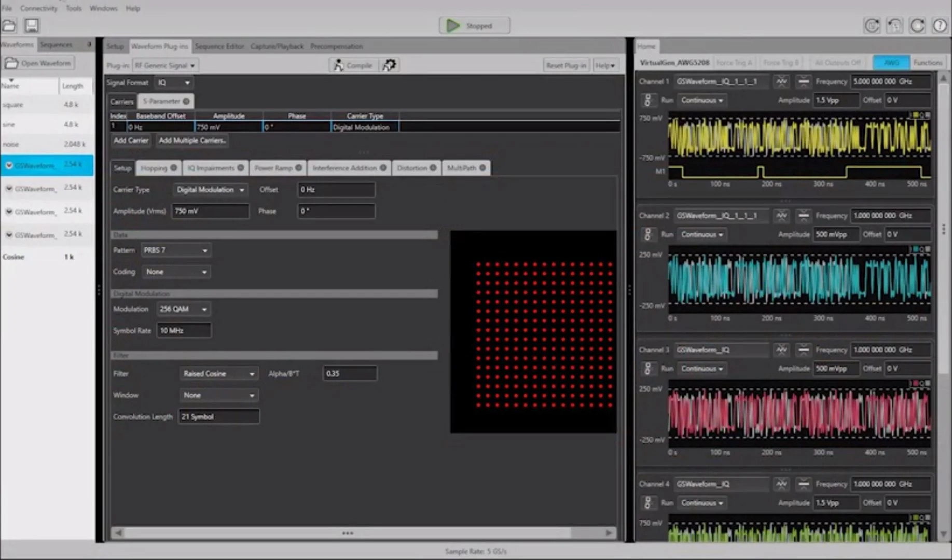Image resolution: width=952 pixels, height=560 pixels.
Task: Click the open file folder icon
Action: pyautogui.click(x=9, y=25)
